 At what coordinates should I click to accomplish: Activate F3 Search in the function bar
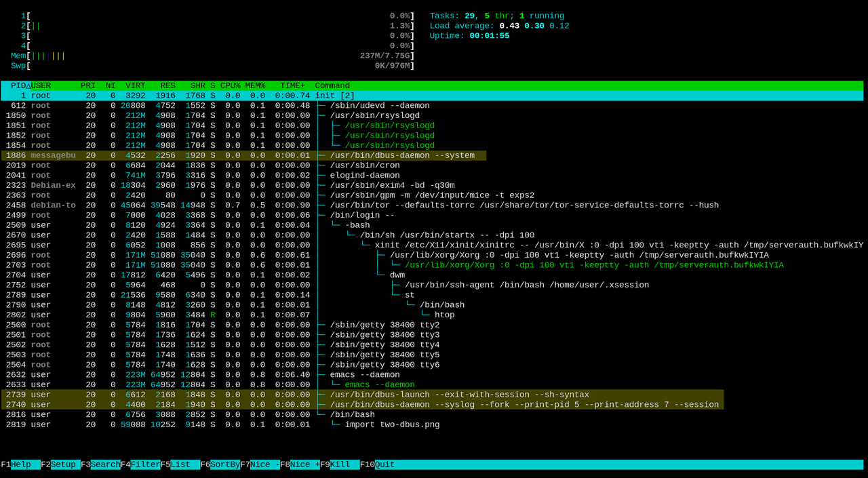tap(100, 464)
